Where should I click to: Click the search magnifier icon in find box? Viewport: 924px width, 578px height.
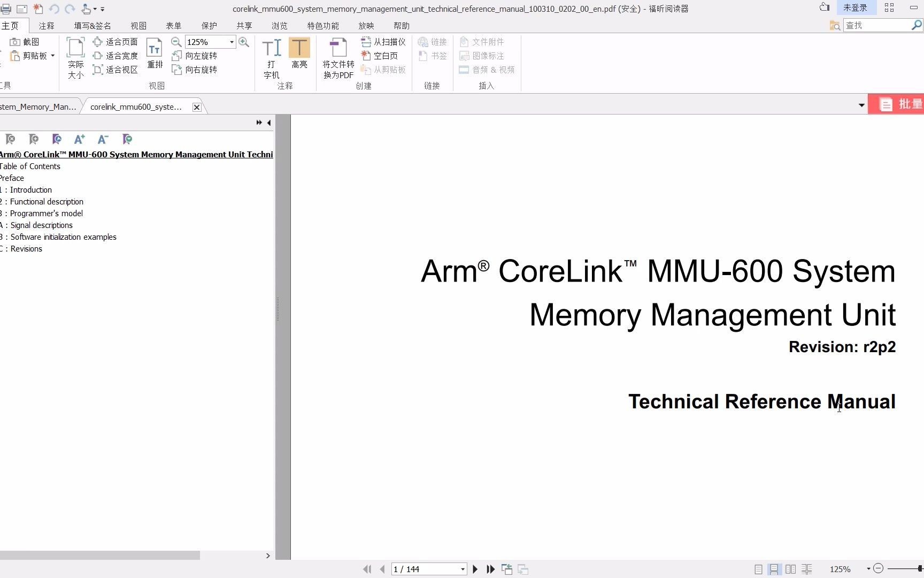tap(917, 25)
